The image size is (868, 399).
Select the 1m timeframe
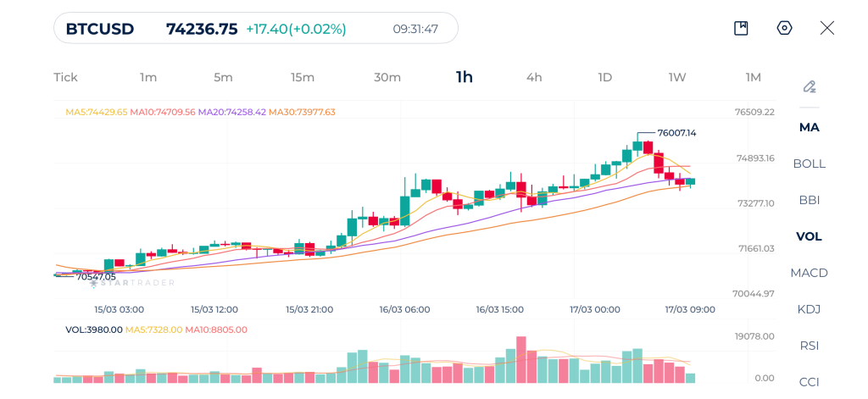(x=148, y=77)
